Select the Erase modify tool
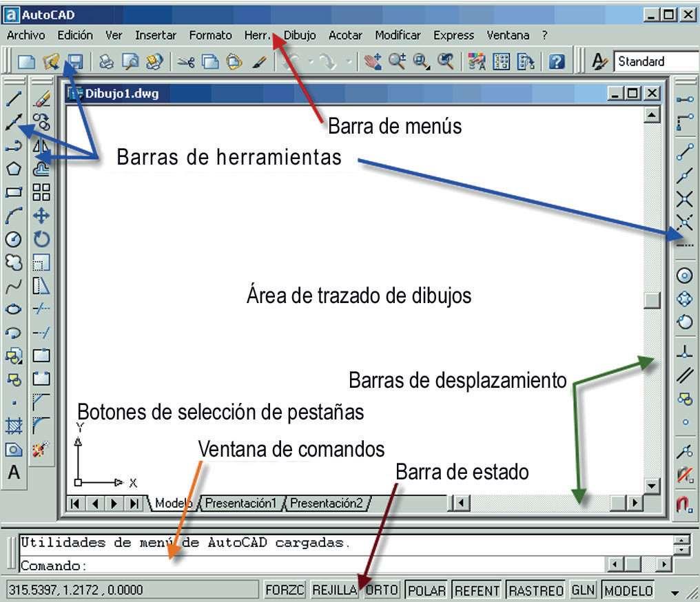 point(41,98)
